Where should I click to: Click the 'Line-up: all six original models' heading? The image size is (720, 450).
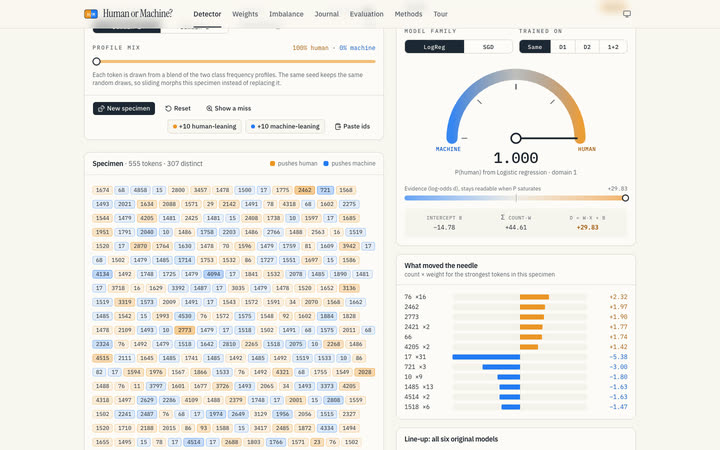(451, 439)
